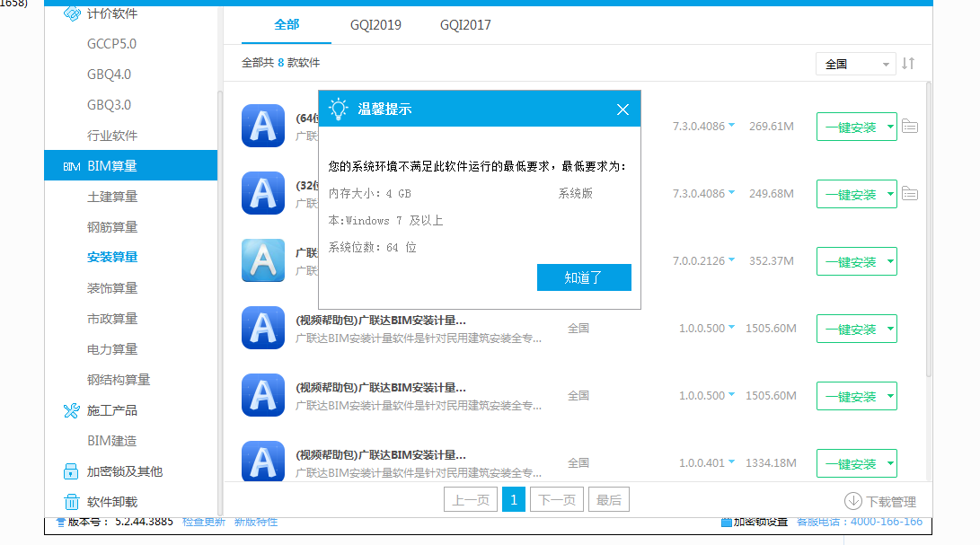The height and width of the screenshot is (545, 980).
Task: Click the 施工产品 wrench icon
Action: tap(72, 410)
